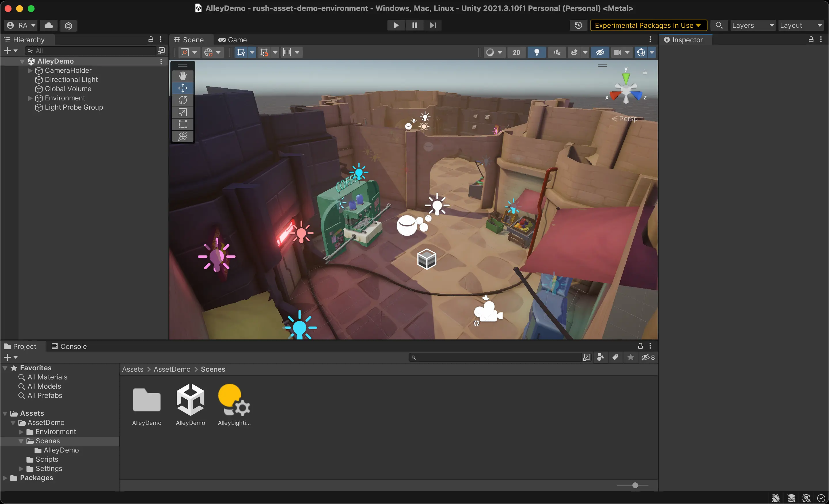Select the Scale tool in scene toolbar
The image size is (829, 504).
point(184,112)
